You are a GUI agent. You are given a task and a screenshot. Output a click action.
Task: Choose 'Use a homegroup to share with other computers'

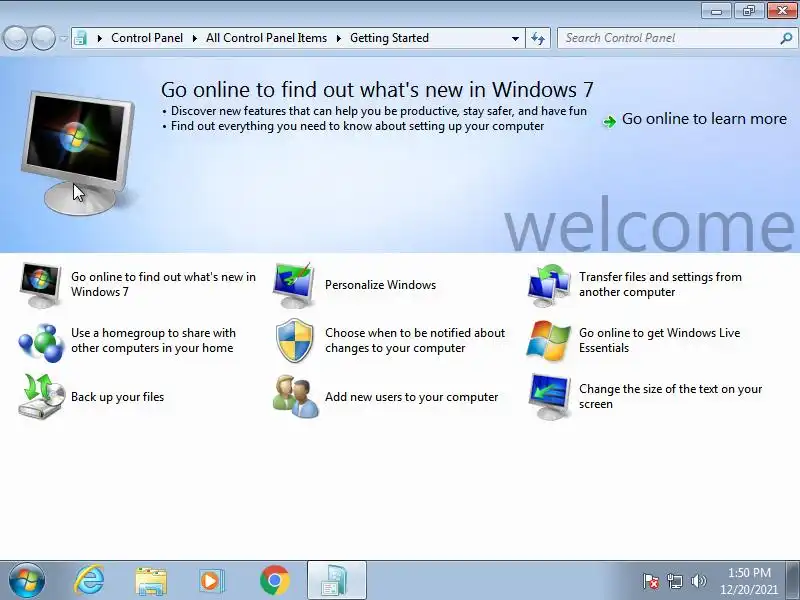pos(153,340)
